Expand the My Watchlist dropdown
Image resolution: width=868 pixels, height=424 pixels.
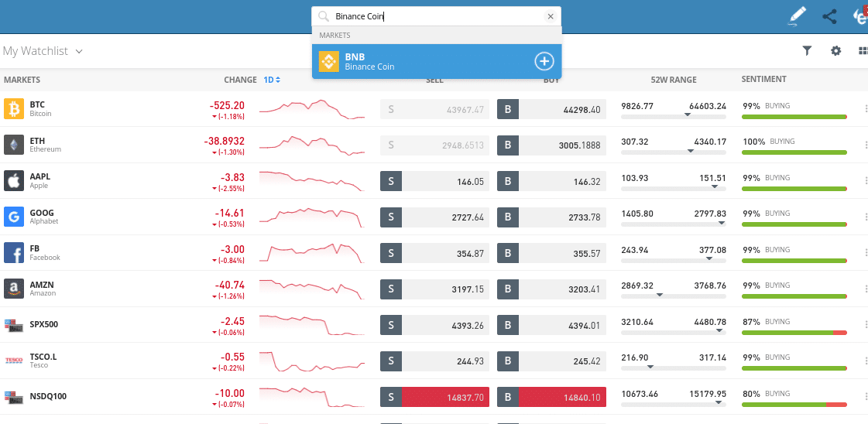coord(43,51)
